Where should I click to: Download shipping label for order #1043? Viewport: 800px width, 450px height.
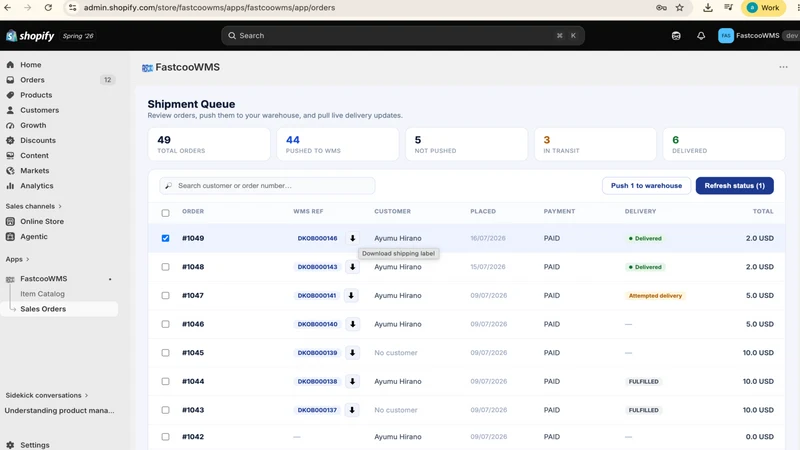[353, 410]
